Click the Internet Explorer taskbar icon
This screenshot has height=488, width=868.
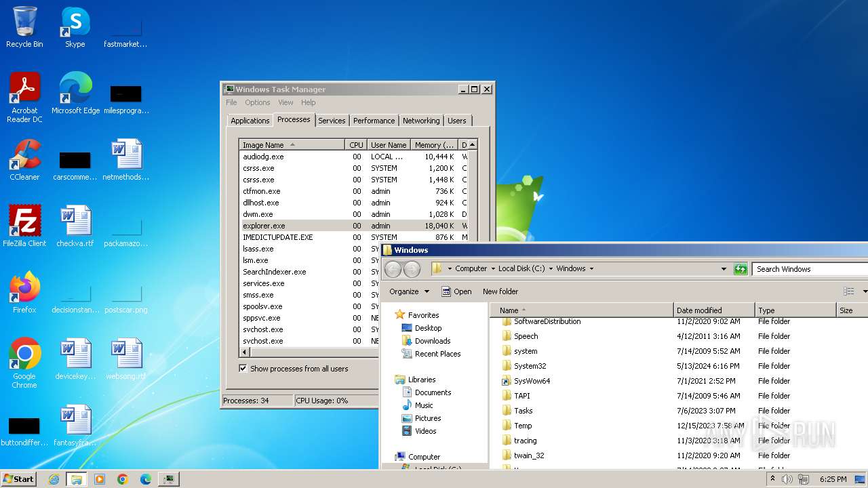[54, 479]
